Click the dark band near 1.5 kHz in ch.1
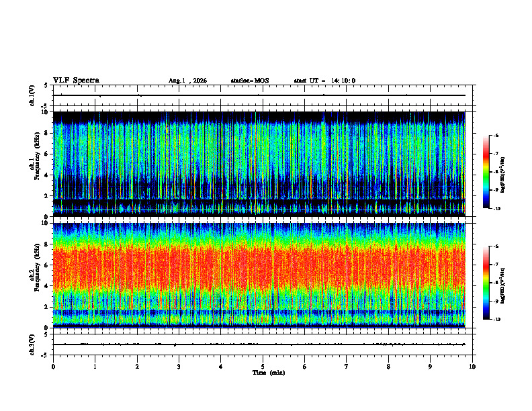532x411 pixels. point(259,201)
